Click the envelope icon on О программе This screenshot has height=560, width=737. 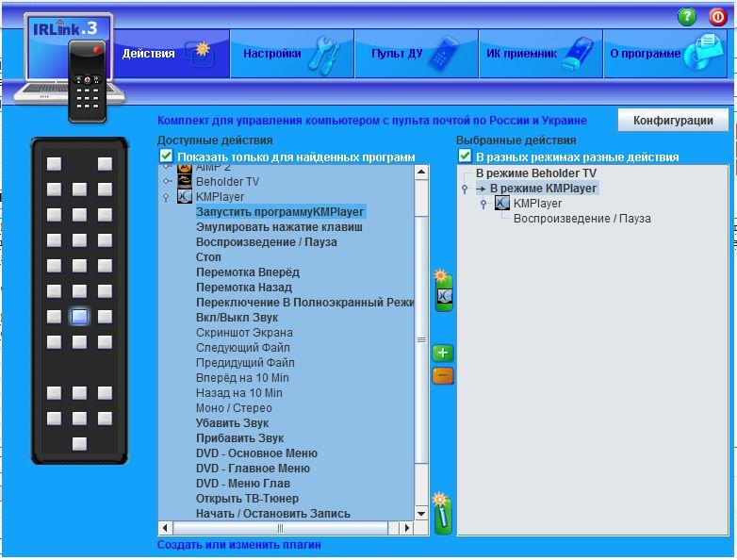pyautogui.click(x=703, y=54)
